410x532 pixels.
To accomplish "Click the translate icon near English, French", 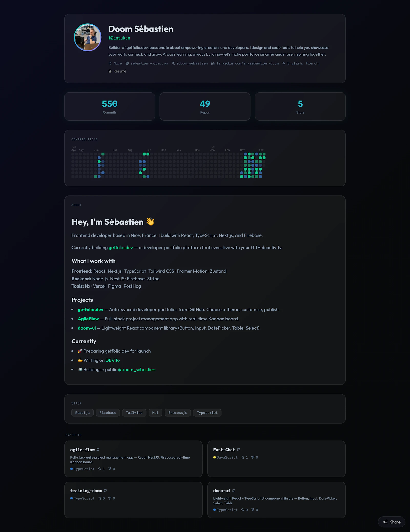I will pos(284,63).
